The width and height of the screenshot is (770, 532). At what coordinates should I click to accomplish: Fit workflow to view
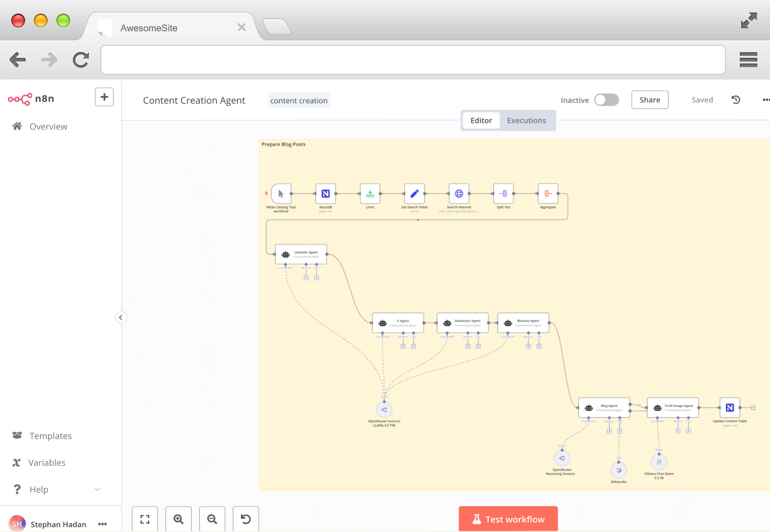point(145,519)
